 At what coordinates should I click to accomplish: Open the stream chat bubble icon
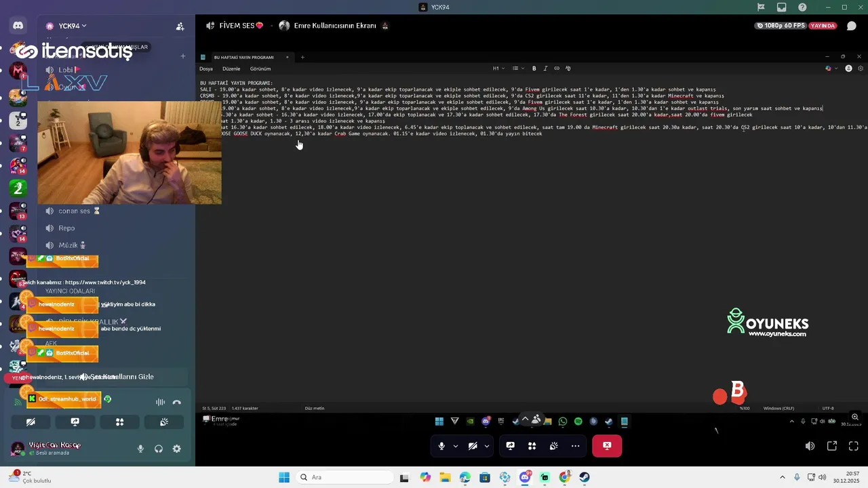(851, 26)
